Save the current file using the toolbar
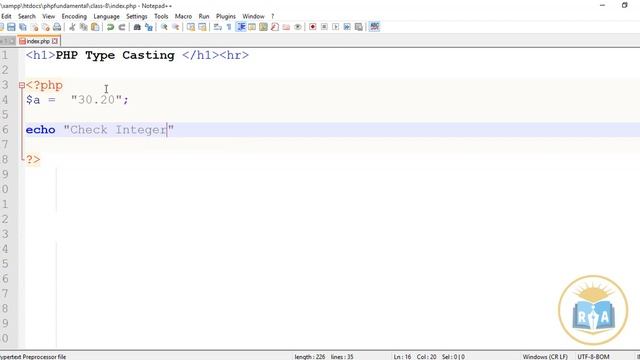 coord(11,27)
